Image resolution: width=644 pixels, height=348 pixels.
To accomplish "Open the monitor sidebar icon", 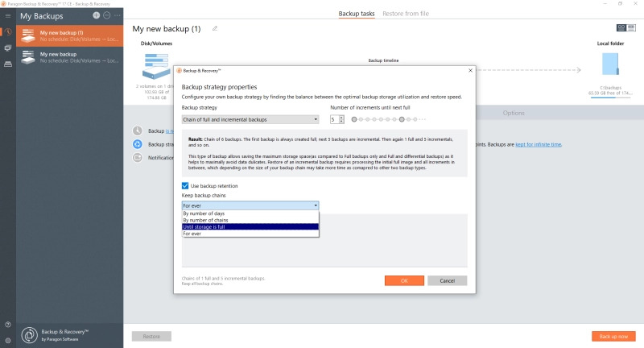I will (x=8, y=48).
